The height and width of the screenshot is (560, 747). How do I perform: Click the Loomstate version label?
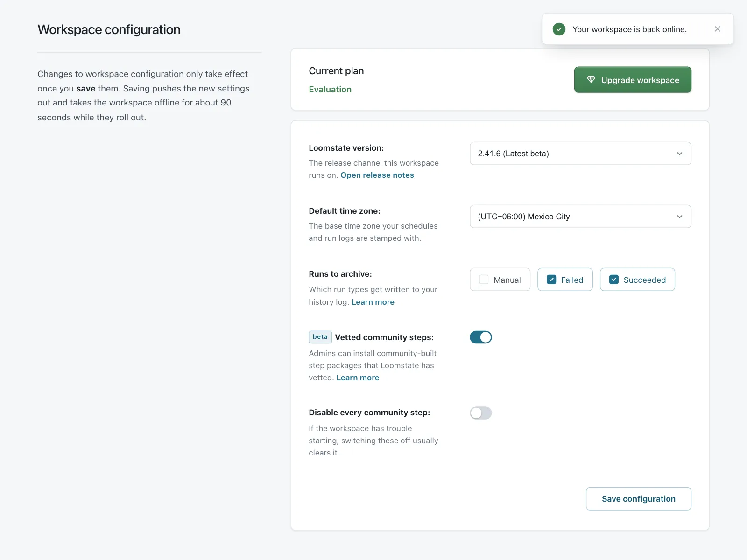[346, 148]
